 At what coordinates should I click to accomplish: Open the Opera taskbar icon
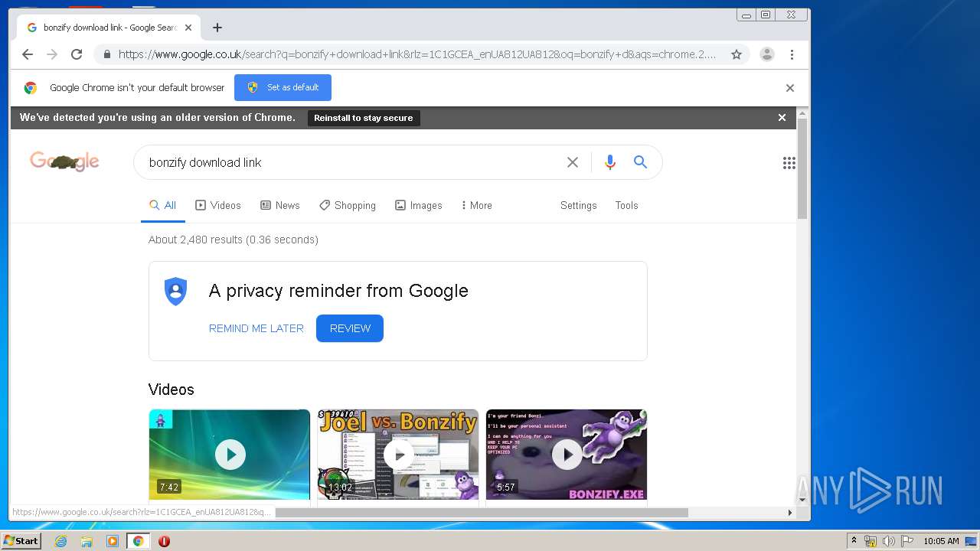tap(164, 541)
